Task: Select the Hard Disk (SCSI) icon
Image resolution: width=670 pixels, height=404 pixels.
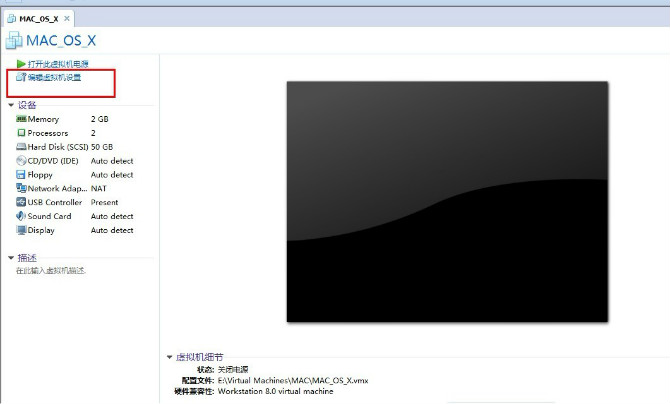Action: [x=21, y=146]
